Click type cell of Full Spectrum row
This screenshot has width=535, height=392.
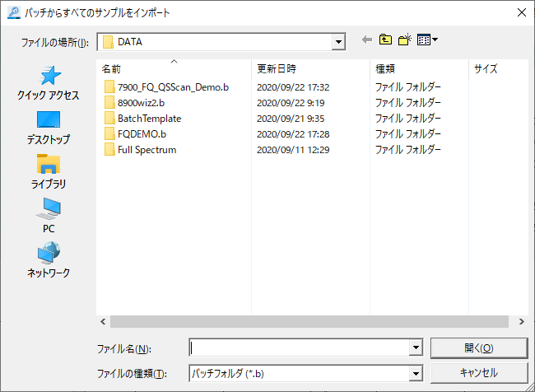[x=408, y=150]
